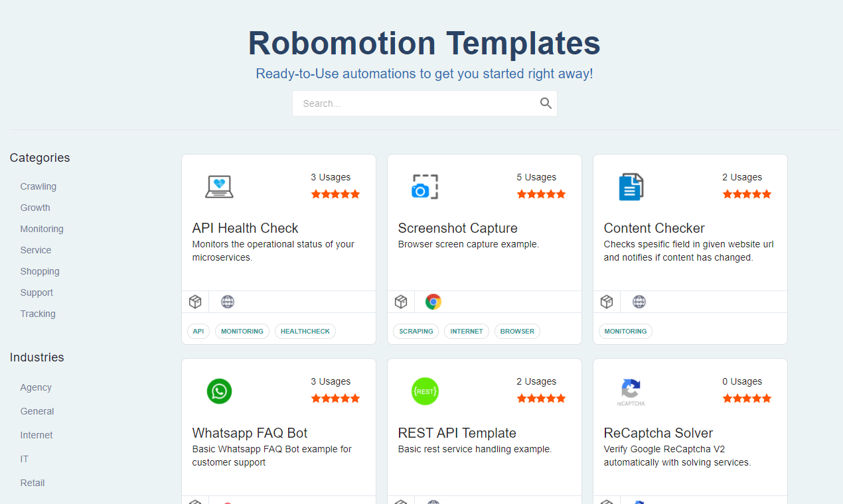Choose the Shopping category
The image size is (843, 504).
[x=40, y=271]
